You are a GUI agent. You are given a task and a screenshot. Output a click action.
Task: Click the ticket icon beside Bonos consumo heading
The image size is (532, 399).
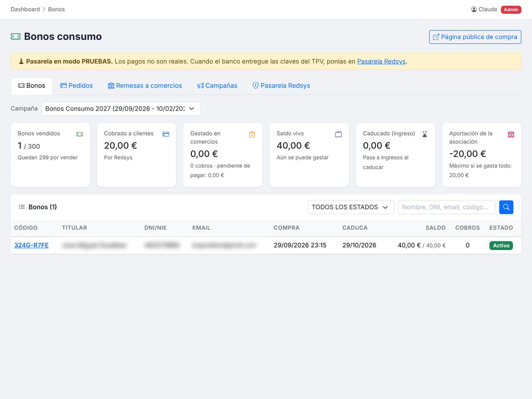pos(16,36)
